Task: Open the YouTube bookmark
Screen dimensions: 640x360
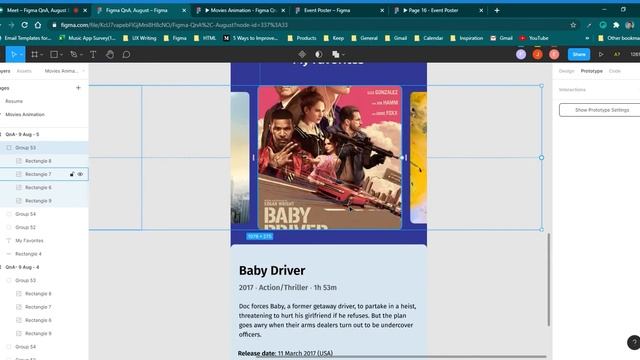Action: tap(534, 38)
